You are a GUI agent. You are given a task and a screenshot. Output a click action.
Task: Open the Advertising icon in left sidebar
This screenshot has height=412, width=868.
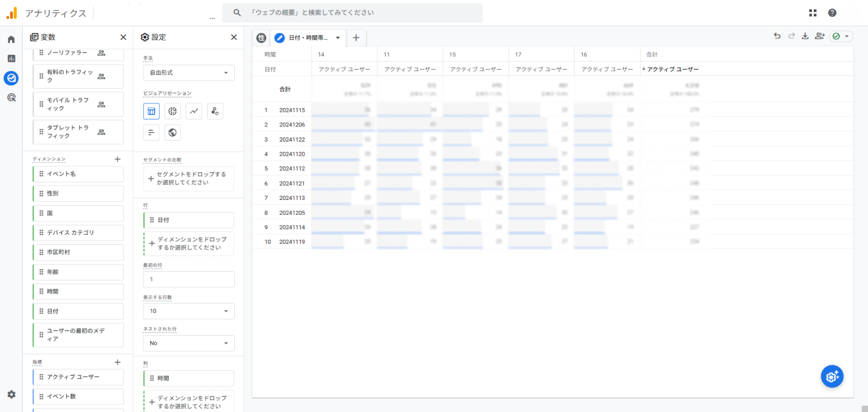click(x=11, y=97)
